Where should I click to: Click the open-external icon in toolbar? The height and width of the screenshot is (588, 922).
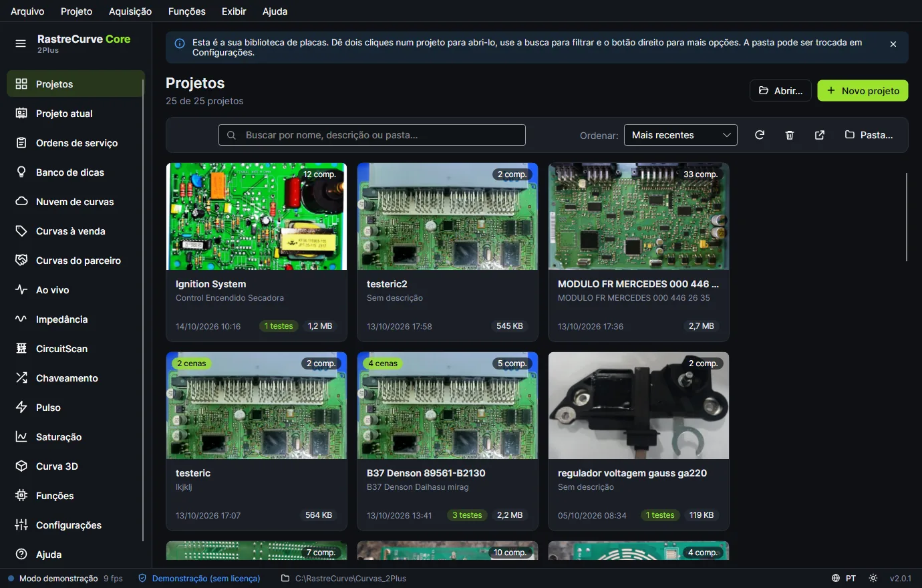[x=820, y=135]
